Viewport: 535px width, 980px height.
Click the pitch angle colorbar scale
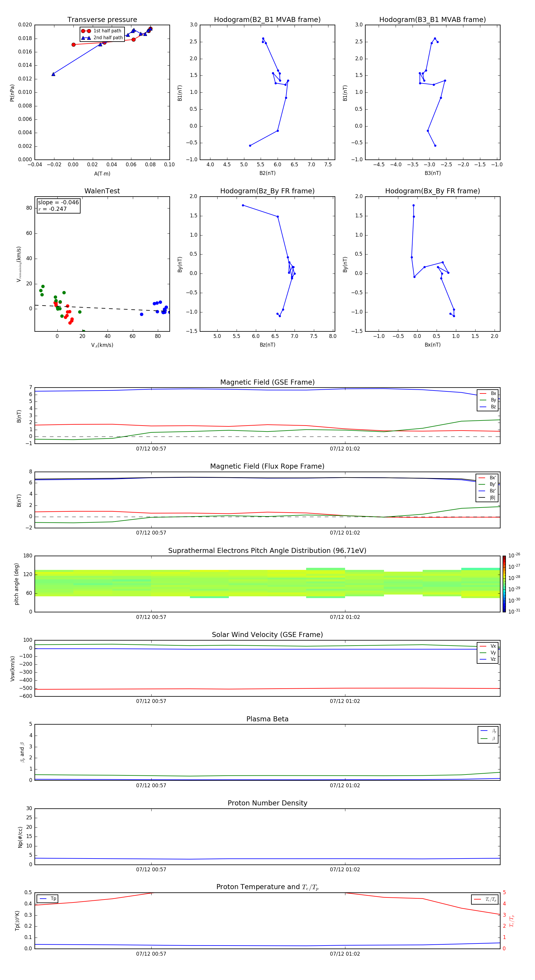coord(504,584)
